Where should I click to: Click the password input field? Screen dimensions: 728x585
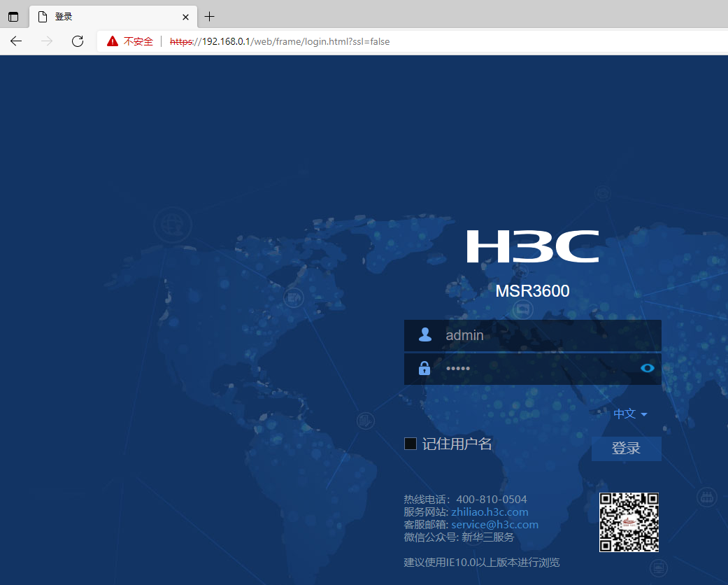pos(532,369)
